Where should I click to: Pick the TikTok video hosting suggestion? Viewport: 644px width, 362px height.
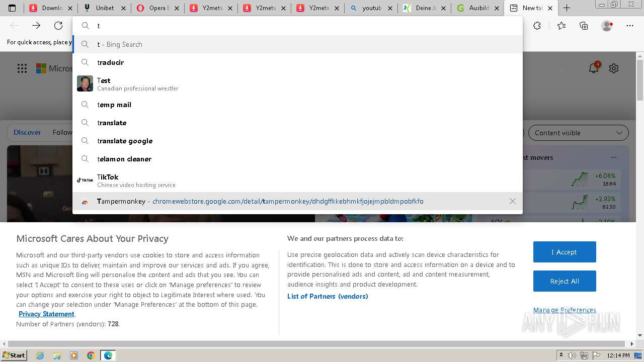[x=297, y=180]
